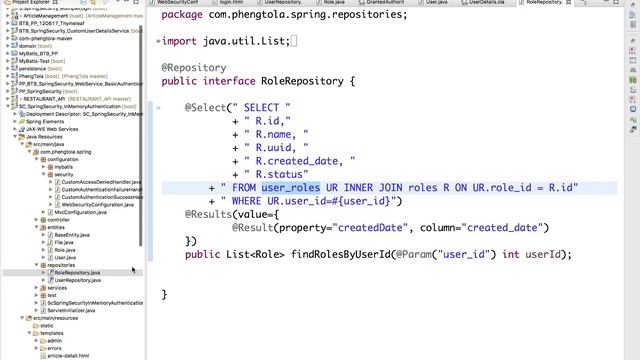Select the Project Explorer view tab
The width and height of the screenshot is (640, 360).
[31, 2]
